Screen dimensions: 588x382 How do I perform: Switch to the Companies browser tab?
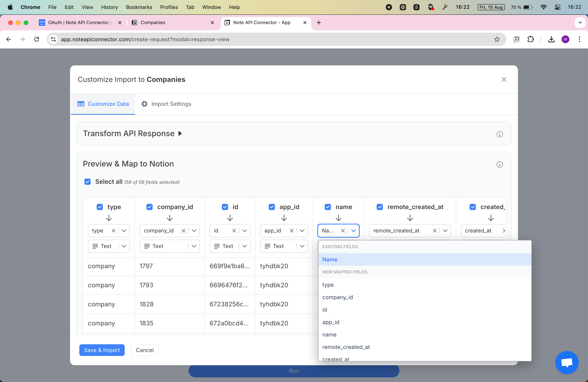click(x=173, y=23)
